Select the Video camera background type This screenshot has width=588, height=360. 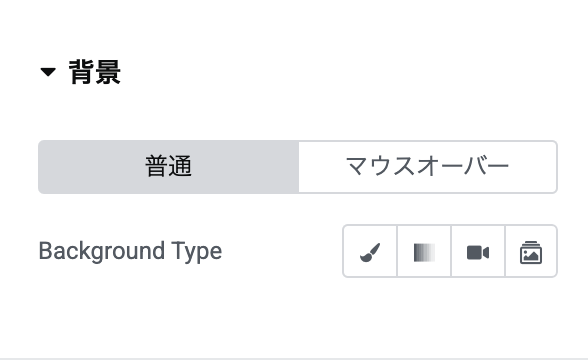pos(478,251)
